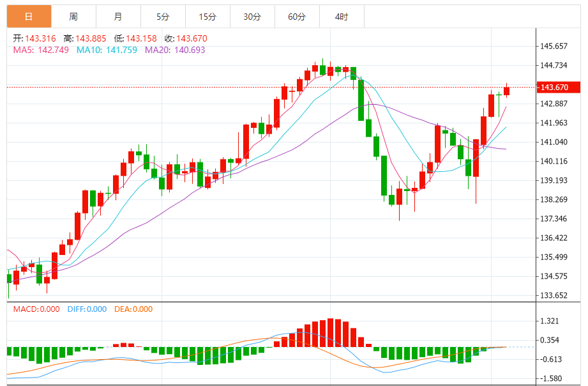The height and width of the screenshot is (386, 588).
Task: Click the MA5: 142.749 indicator label
Action: point(41,50)
